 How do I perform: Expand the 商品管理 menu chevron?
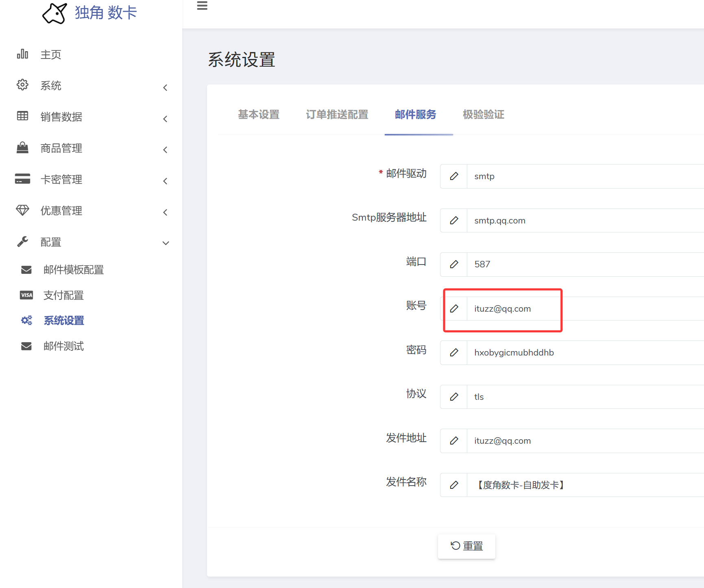point(165,150)
